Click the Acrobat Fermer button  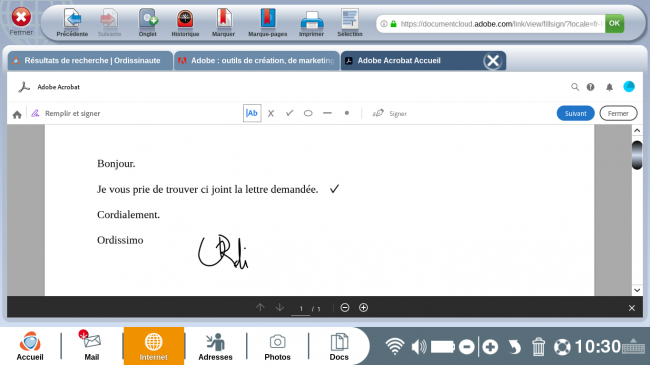pos(618,113)
